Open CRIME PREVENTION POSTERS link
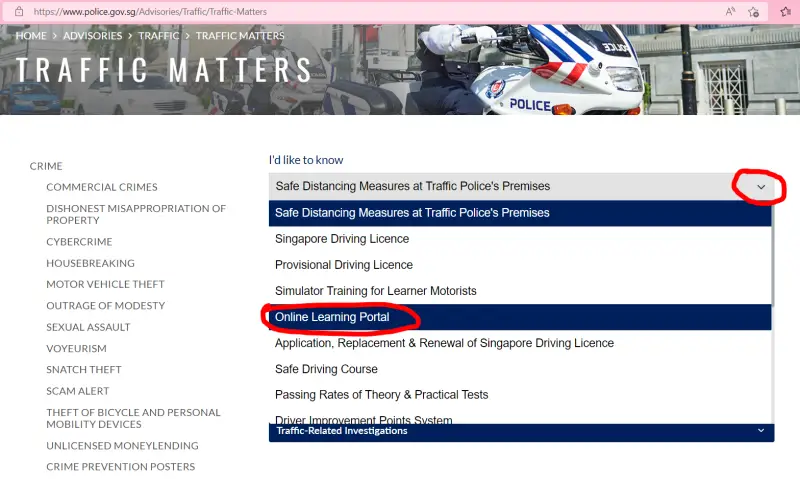800x479 pixels. [x=120, y=467]
